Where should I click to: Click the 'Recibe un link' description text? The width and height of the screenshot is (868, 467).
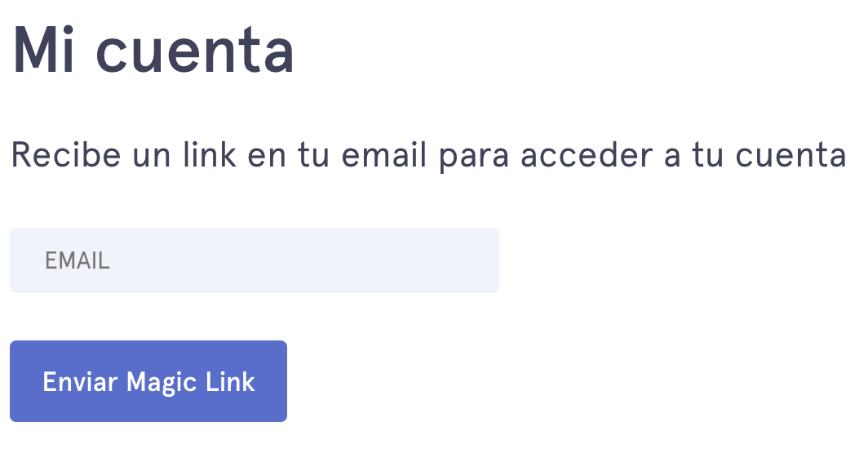[428, 155]
